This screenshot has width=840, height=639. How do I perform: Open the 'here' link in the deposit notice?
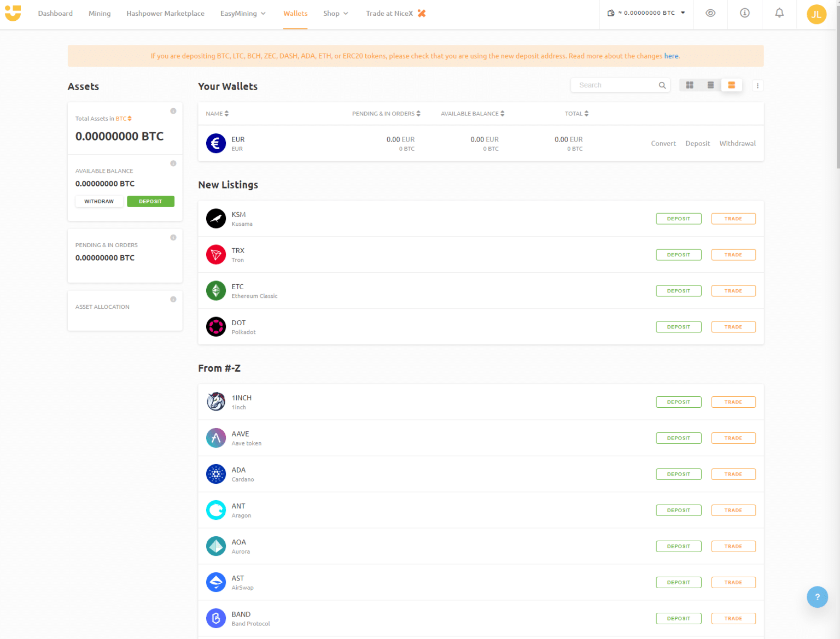(671, 56)
